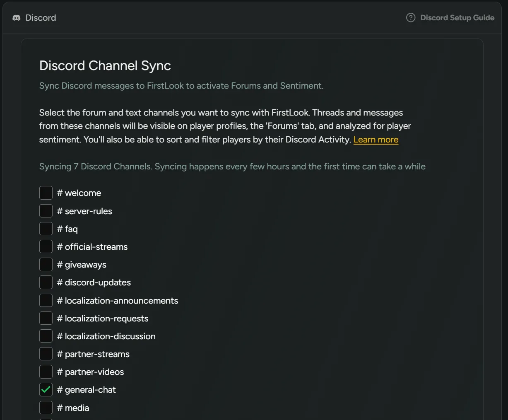508x420 pixels.
Task: Tick the localization-requests checkbox
Action: click(x=46, y=318)
